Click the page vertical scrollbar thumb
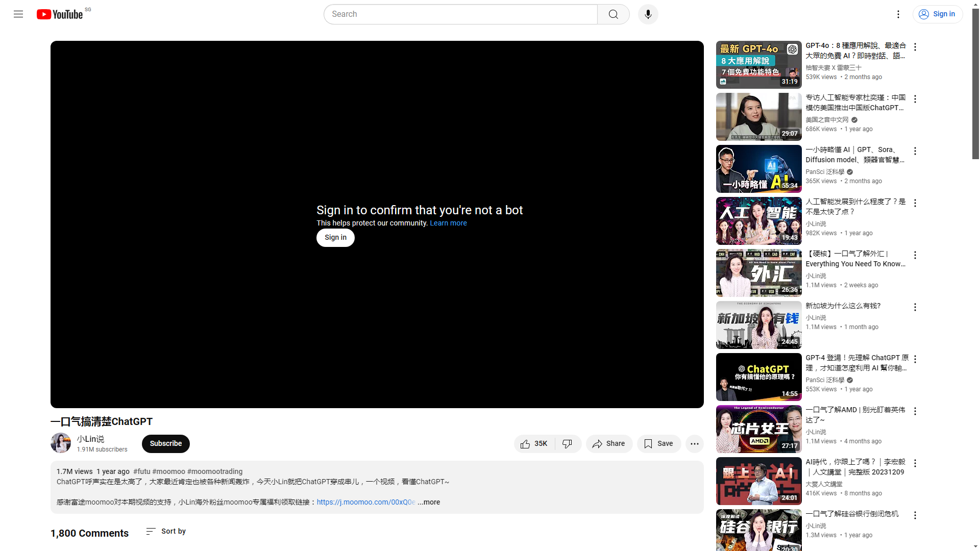Viewport: 980px width, 551px height. [975, 84]
